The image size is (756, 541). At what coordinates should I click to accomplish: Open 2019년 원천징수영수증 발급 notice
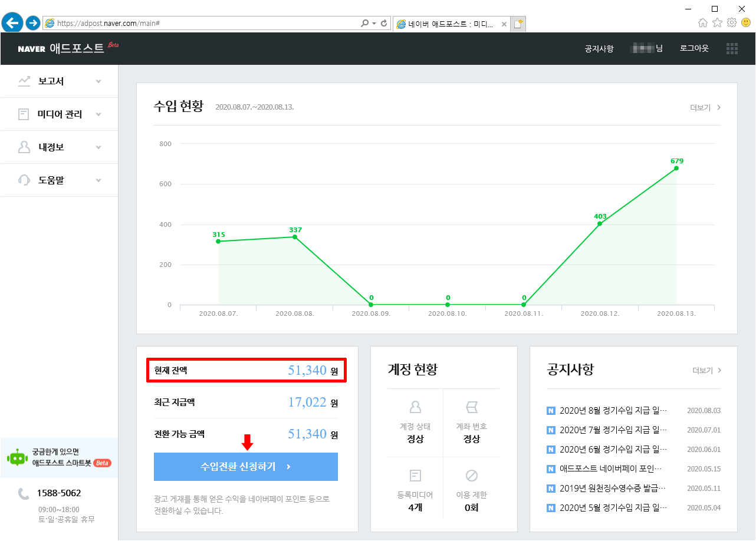coord(613,489)
